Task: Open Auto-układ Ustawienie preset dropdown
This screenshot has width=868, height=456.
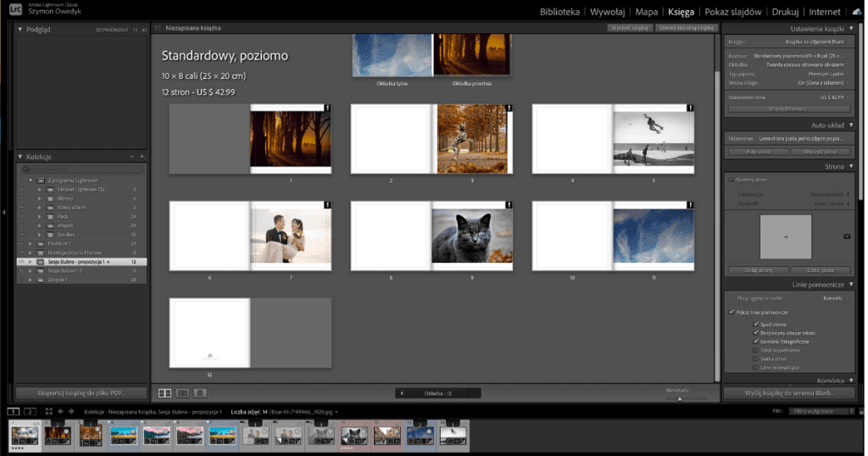Action: [803, 138]
